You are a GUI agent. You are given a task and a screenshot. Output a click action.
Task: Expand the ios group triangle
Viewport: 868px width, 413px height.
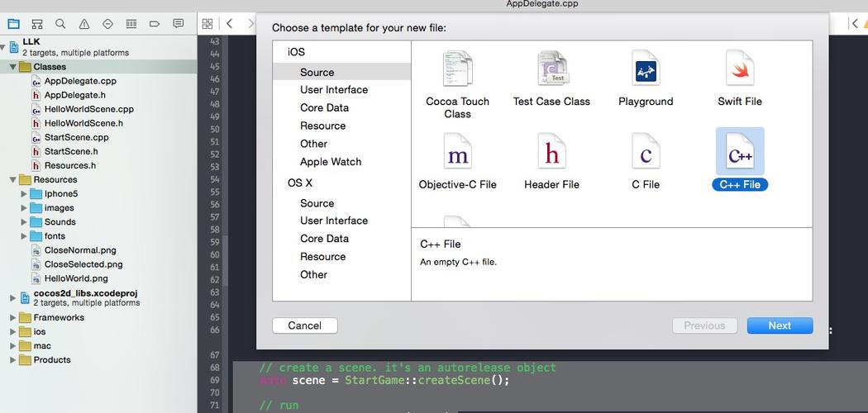pos(12,332)
